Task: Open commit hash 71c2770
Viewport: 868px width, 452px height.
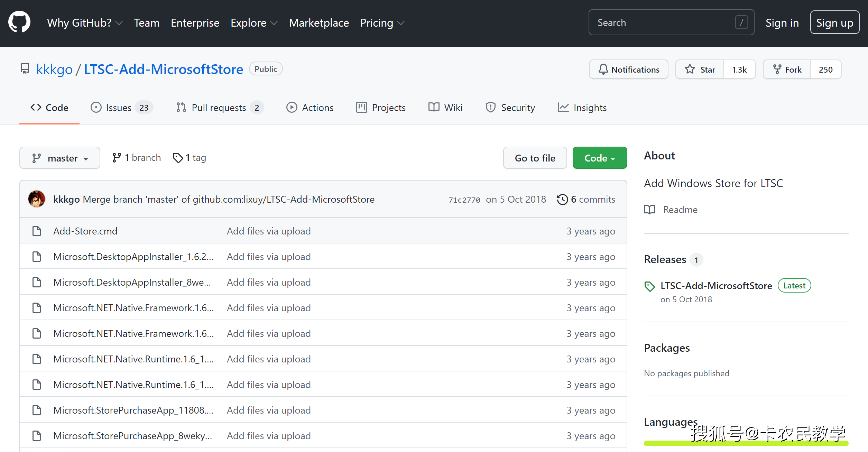Action: 464,200
